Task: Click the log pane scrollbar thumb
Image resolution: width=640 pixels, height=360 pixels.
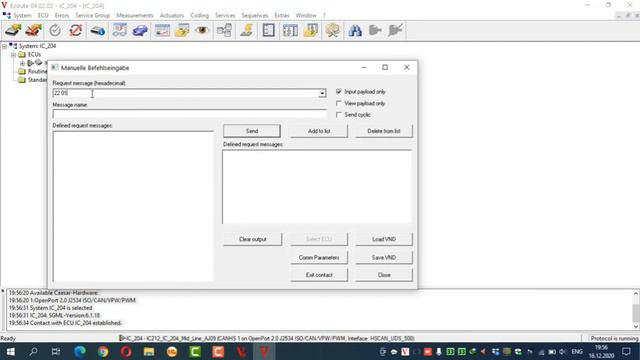Action: 636,313
